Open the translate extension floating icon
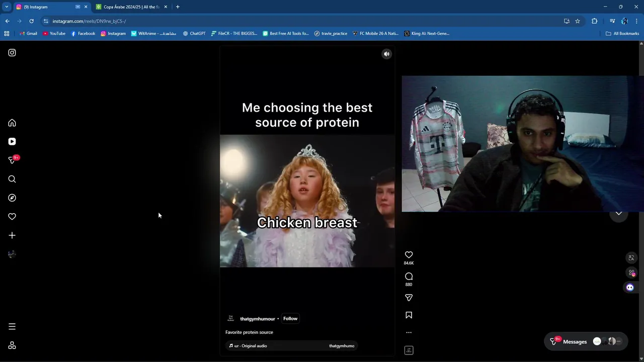The image size is (644, 362). [631, 258]
